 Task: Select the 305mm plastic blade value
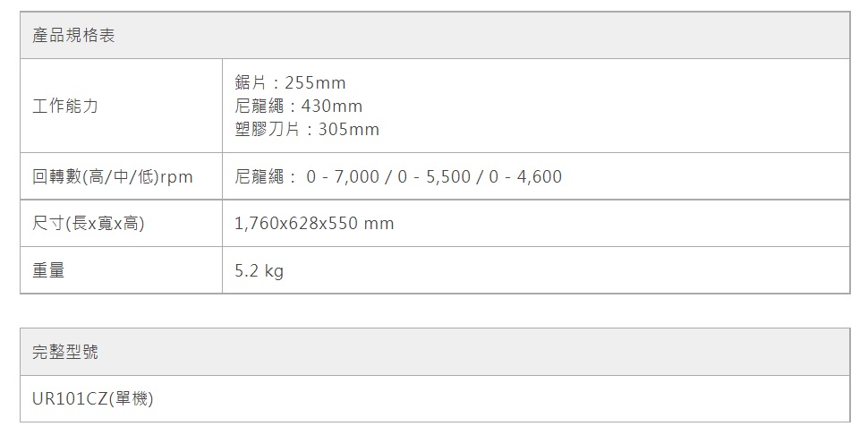(x=349, y=130)
